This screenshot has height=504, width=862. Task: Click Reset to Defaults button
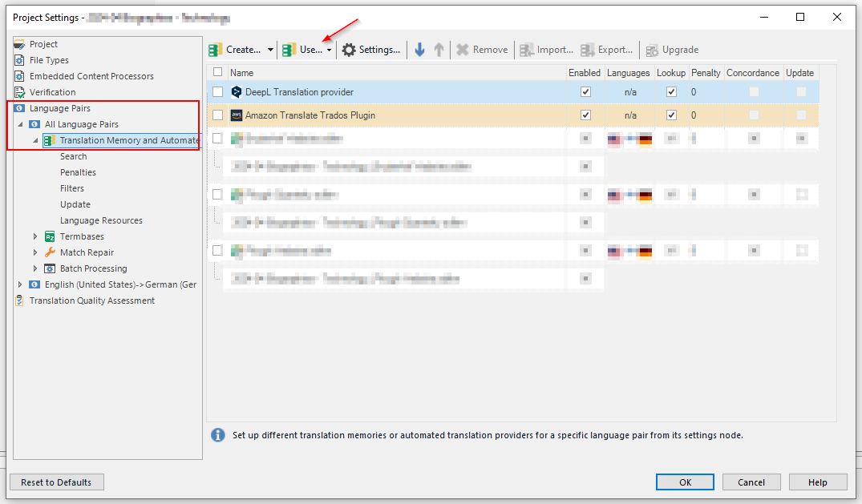click(x=56, y=482)
